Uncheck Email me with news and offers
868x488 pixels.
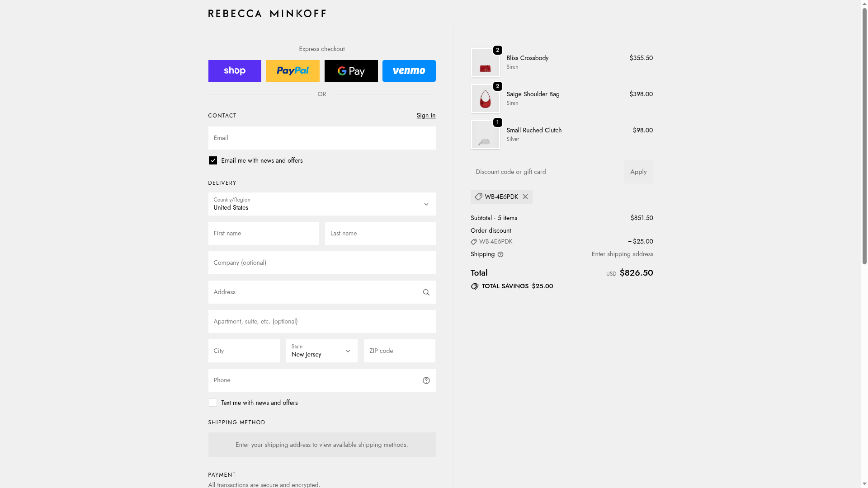pyautogui.click(x=213, y=160)
